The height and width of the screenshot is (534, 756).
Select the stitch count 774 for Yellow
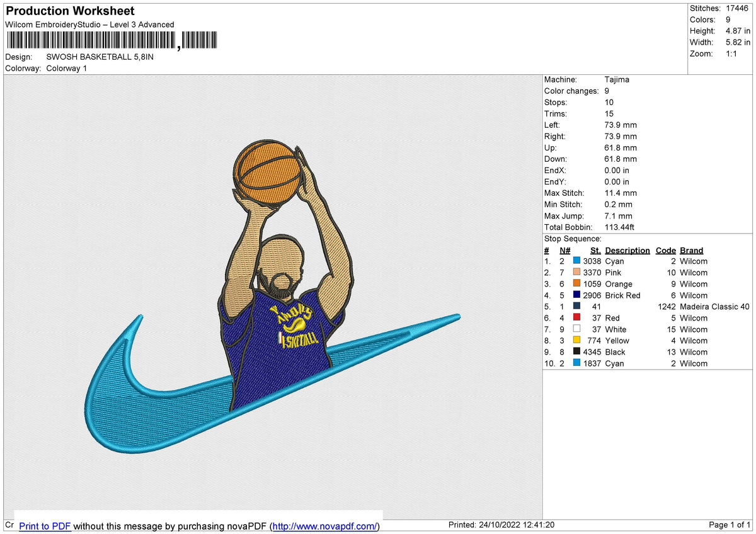595,340
